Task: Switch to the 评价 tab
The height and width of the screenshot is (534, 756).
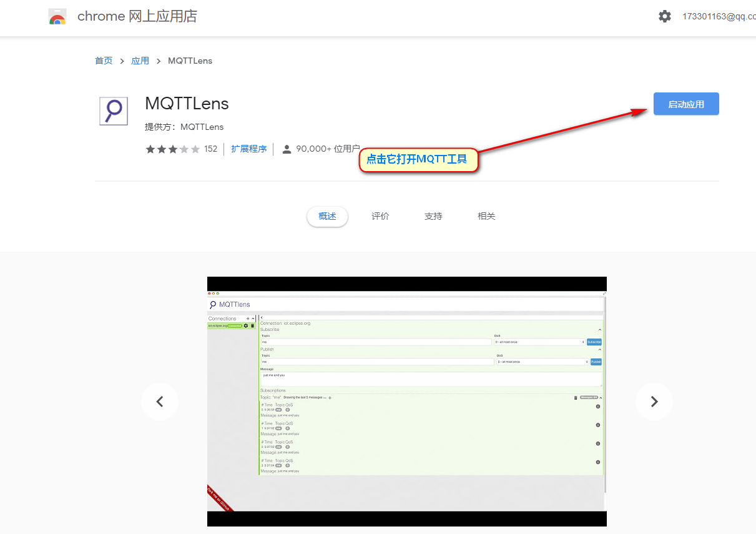Action: 380,216
